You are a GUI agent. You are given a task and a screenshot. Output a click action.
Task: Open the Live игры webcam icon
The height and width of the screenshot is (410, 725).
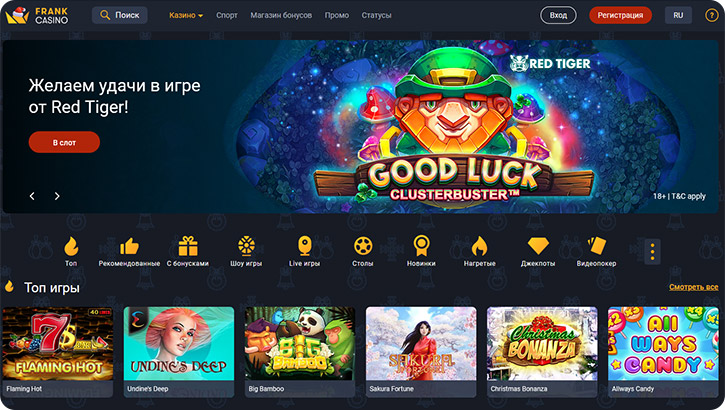(304, 246)
